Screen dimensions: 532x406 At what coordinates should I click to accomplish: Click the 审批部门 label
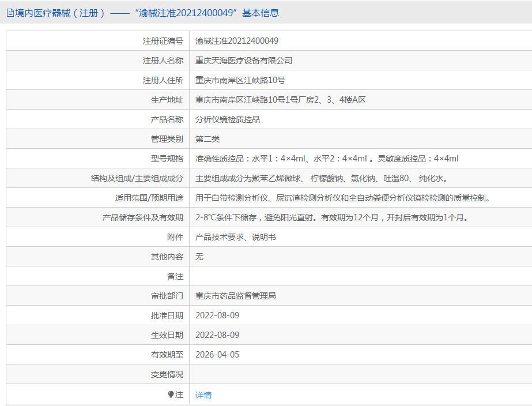(167, 296)
